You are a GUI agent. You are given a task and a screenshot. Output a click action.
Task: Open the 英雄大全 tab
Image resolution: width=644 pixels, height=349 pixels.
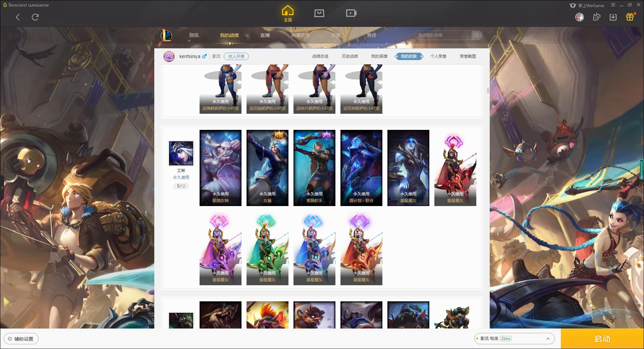point(301,35)
